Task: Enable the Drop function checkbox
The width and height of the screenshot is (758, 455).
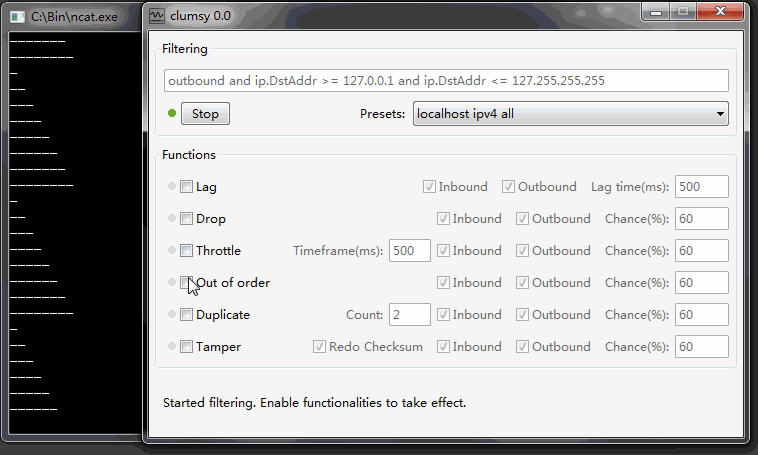Action: tap(186, 219)
